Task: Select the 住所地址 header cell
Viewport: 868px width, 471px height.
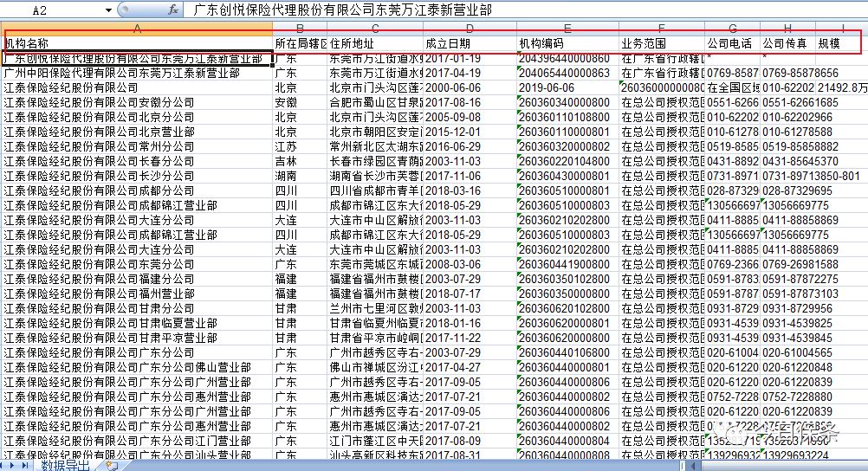Action: point(375,44)
